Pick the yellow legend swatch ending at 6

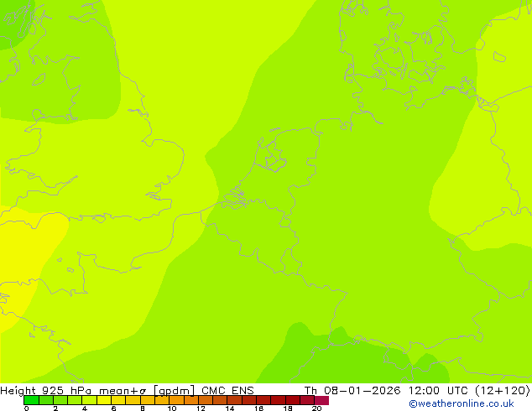(x=104, y=400)
